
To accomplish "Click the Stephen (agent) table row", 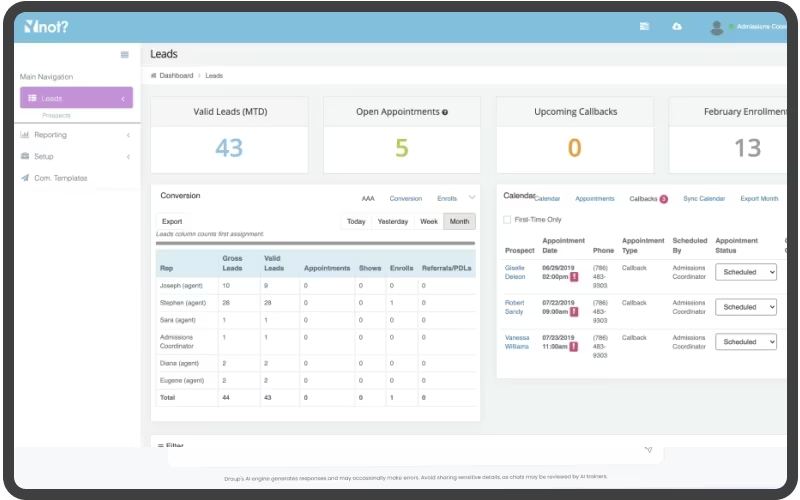I will [x=316, y=303].
